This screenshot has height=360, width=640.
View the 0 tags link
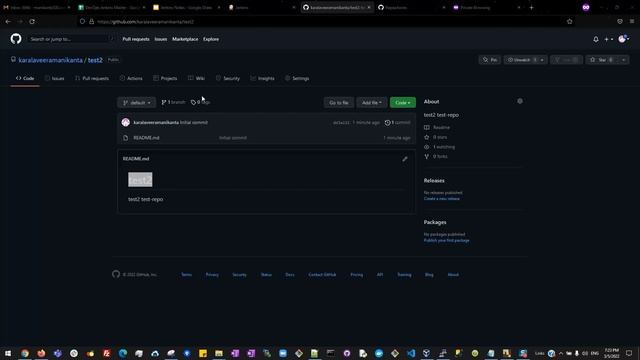coord(200,102)
